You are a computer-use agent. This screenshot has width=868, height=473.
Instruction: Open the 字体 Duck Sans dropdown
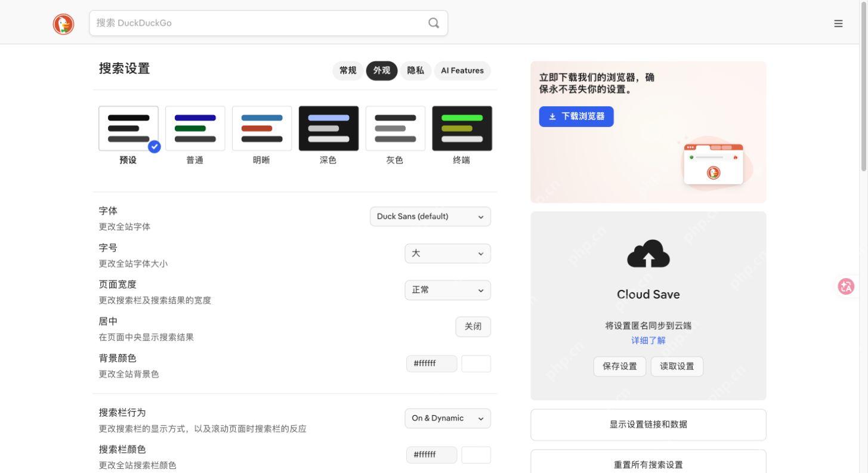tap(430, 217)
